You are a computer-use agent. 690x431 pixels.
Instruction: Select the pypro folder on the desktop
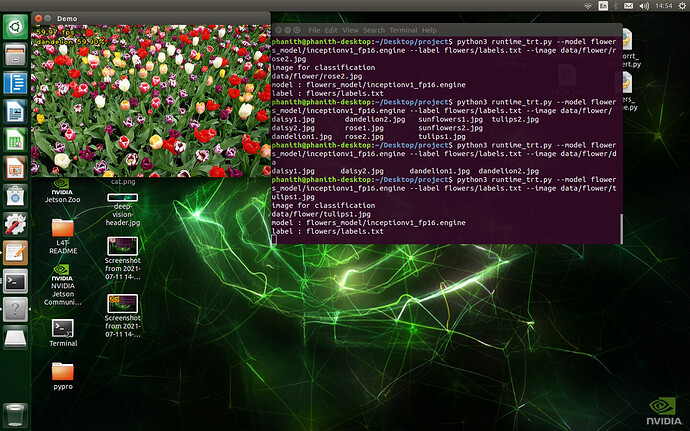coord(63,376)
